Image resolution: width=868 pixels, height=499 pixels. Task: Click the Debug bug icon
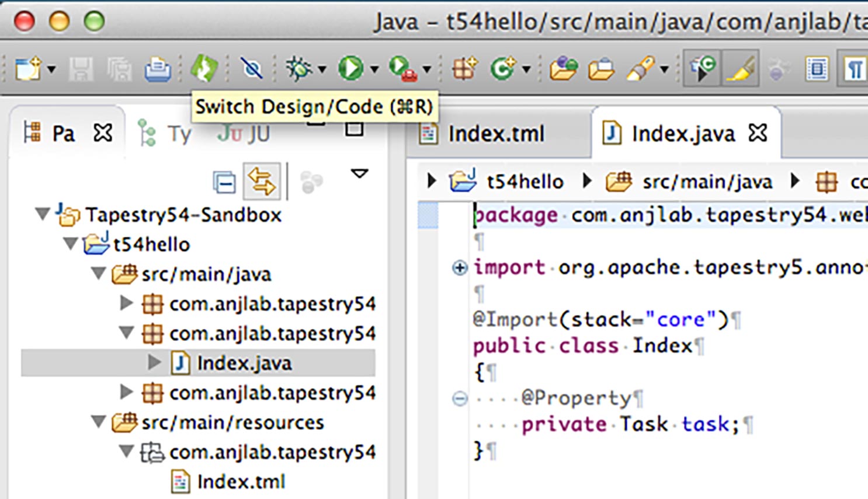[298, 69]
